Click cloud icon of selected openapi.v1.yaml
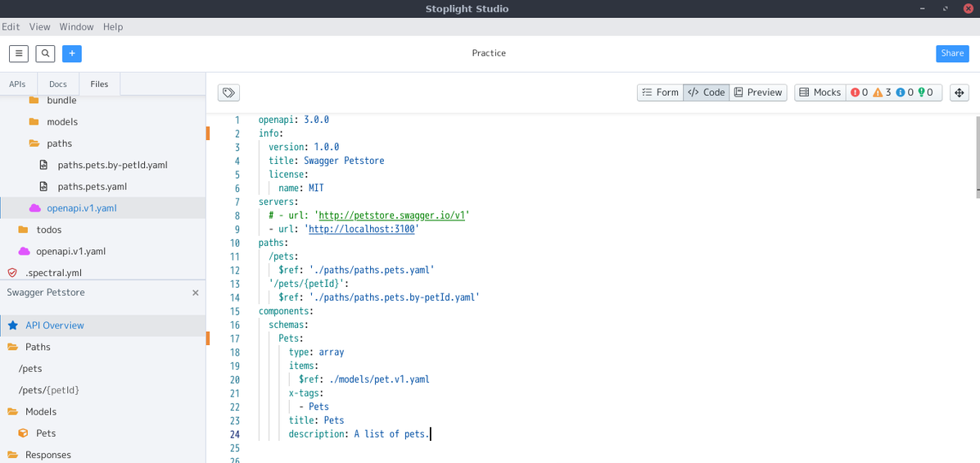Viewport: 980px width, 463px height. click(x=34, y=208)
